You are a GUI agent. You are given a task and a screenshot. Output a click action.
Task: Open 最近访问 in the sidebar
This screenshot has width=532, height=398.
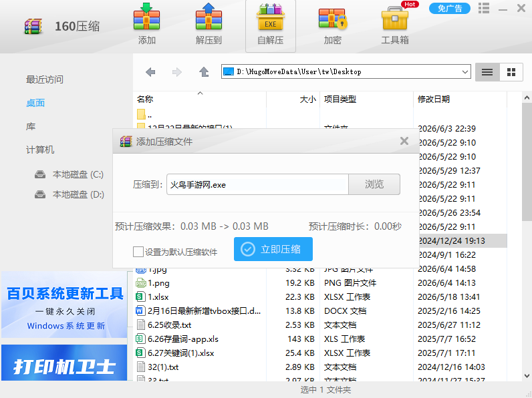click(x=45, y=79)
